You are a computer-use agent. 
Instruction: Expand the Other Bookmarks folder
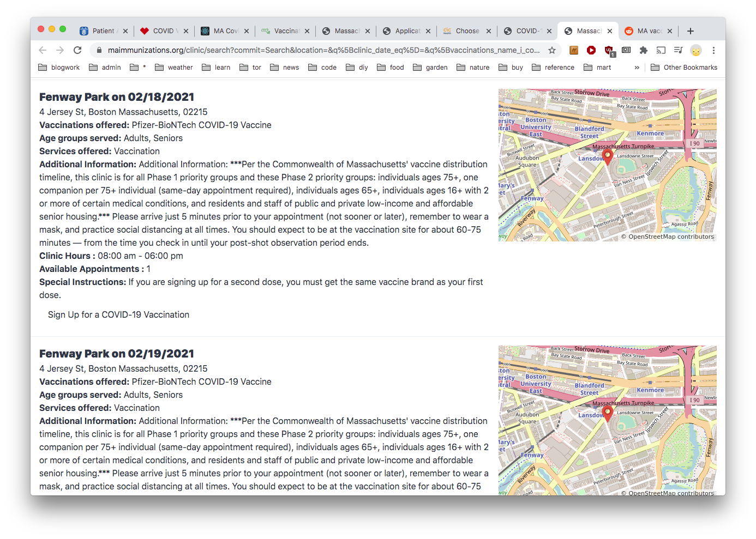684,68
